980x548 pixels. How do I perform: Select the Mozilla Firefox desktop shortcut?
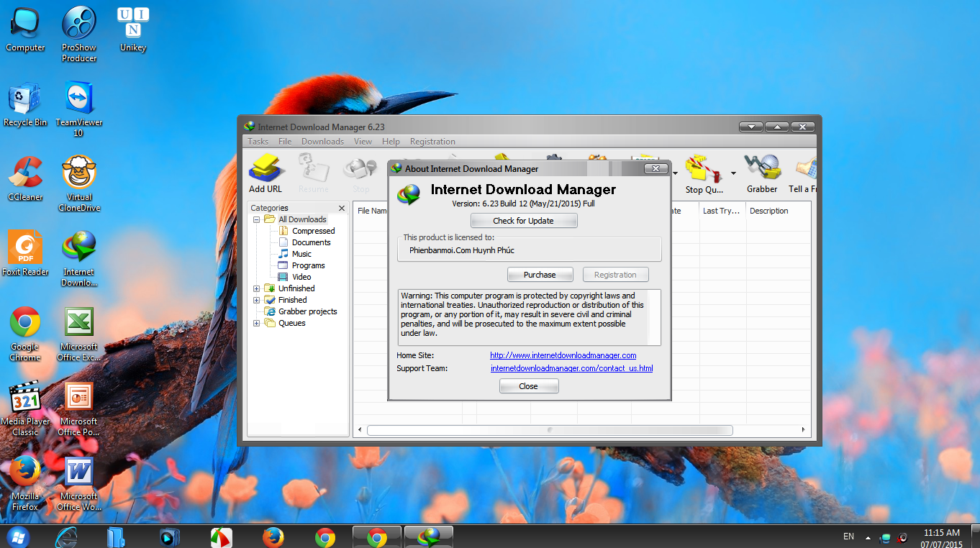(x=25, y=483)
